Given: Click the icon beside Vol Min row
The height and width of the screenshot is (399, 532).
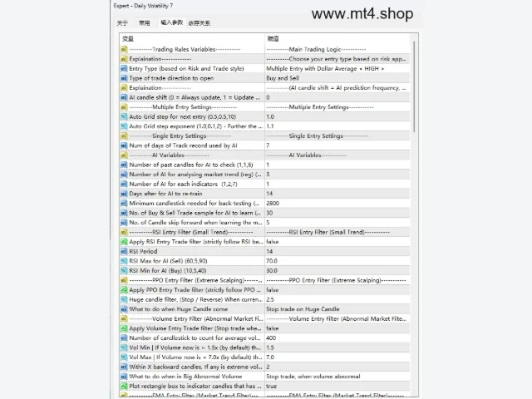Looking at the screenshot, I should 124,347.
